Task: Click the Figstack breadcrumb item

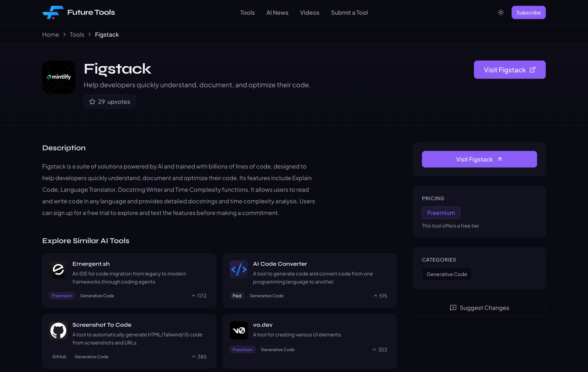Action: coord(107,35)
